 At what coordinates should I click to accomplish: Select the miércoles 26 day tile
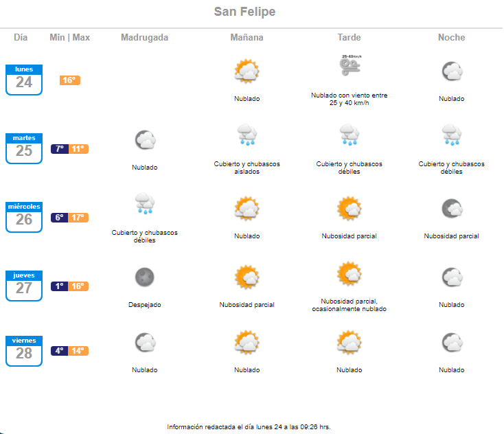24,217
